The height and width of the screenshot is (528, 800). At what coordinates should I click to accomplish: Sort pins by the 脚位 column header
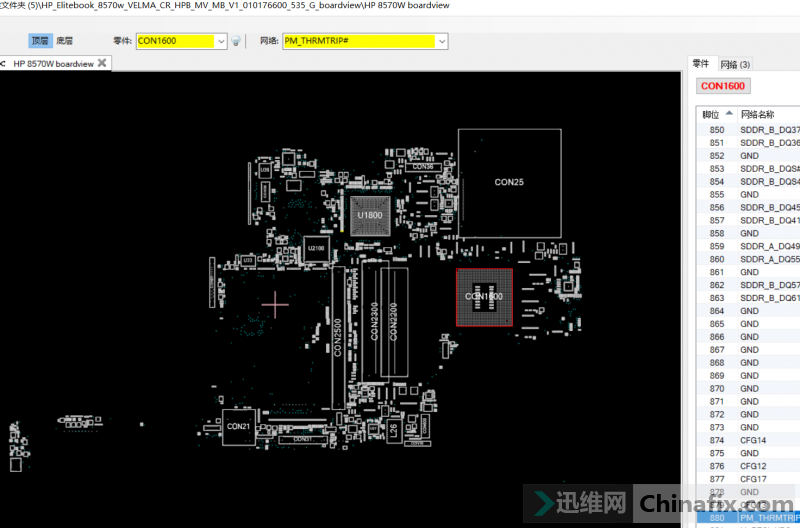[x=712, y=114]
